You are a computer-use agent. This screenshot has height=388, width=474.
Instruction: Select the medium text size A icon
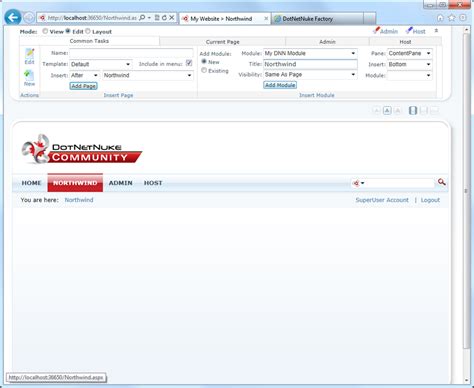(387, 110)
